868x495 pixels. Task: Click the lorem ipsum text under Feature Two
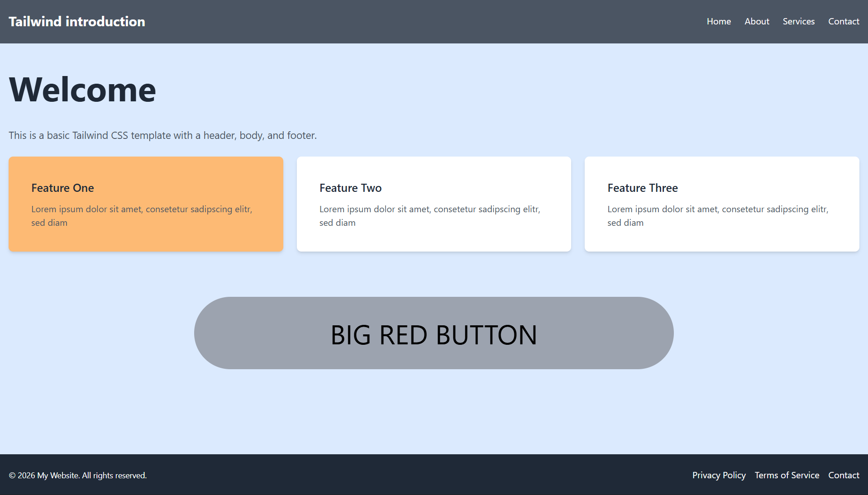pos(429,216)
